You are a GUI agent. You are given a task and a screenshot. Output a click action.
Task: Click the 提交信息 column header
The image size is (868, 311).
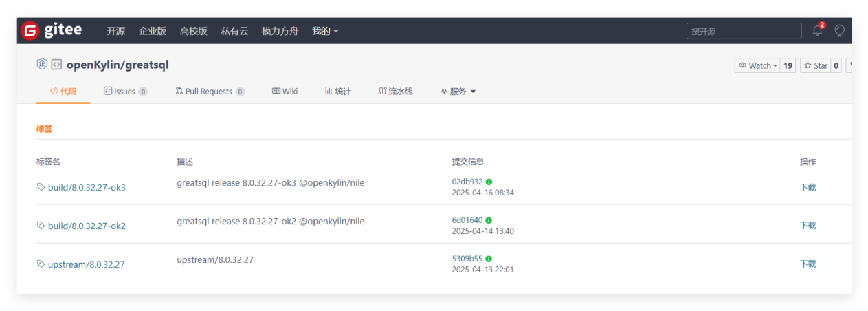click(x=468, y=162)
